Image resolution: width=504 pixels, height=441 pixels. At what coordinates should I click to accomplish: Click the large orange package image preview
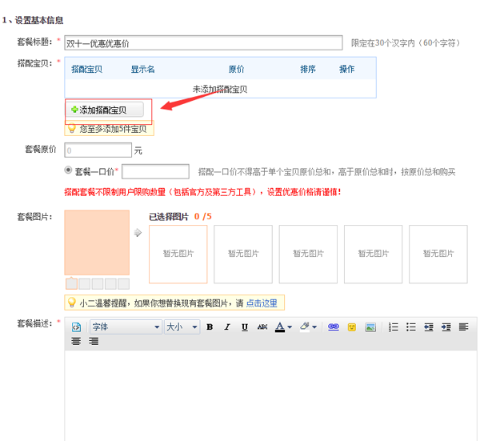click(x=97, y=243)
